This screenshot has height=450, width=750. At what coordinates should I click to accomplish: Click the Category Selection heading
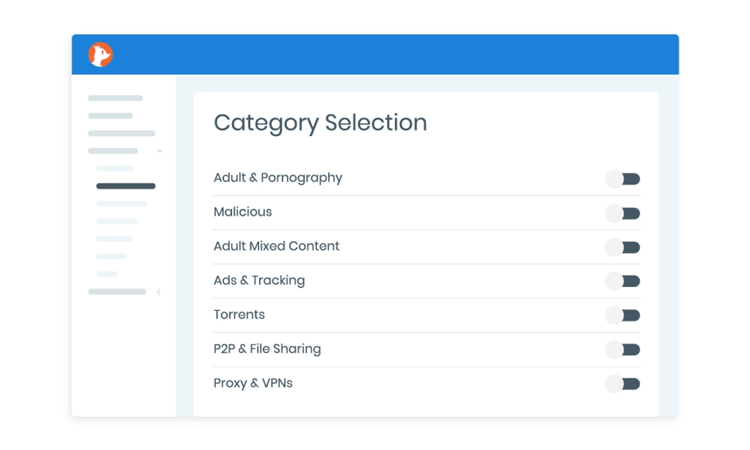click(x=320, y=123)
